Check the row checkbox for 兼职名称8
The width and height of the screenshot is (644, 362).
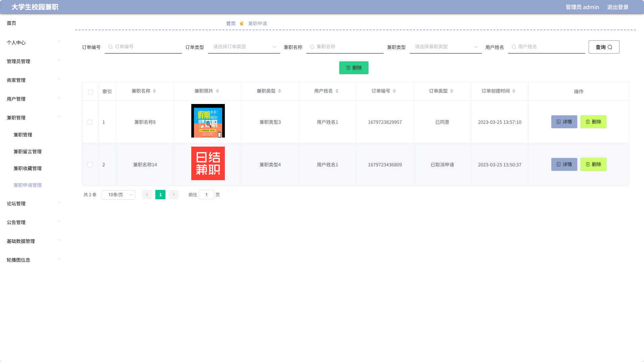90,122
